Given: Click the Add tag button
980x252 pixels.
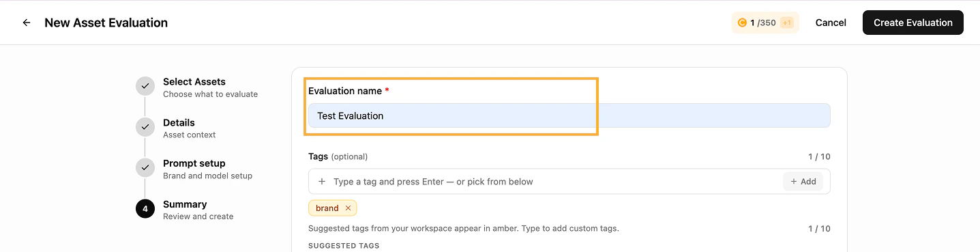Looking at the screenshot, I should point(803,182).
